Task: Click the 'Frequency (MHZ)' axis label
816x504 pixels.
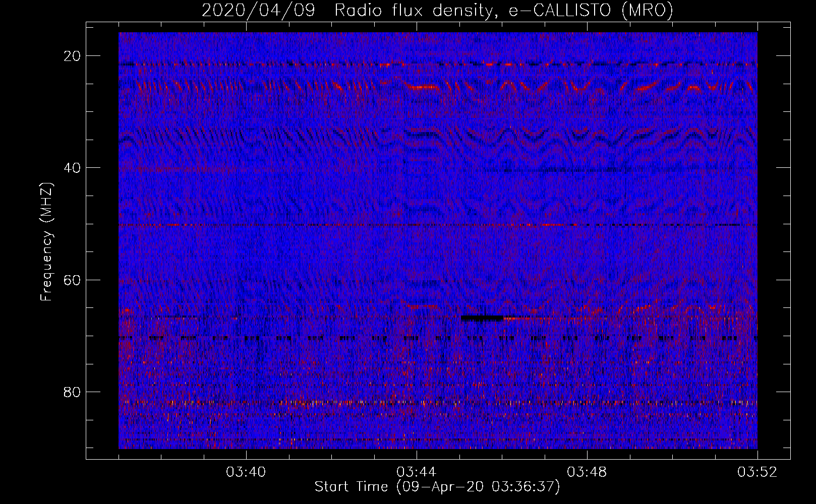Action: pyautogui.click(x=46, y=242)
